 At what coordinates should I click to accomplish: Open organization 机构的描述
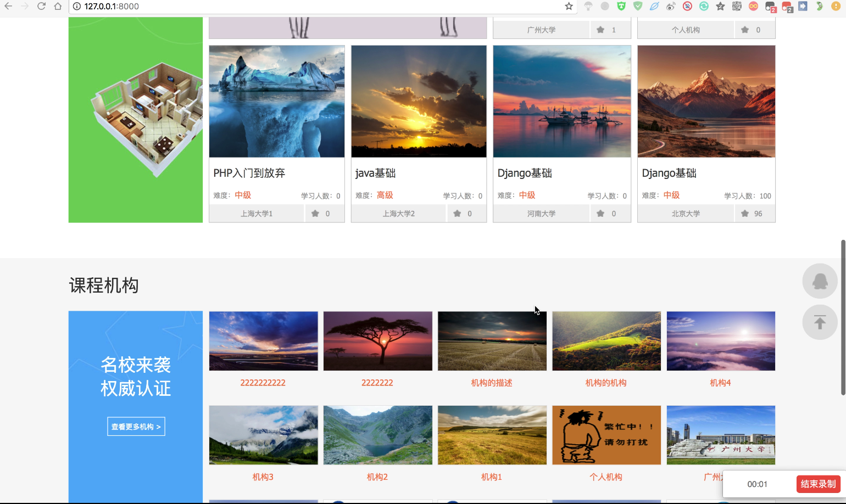click(x=492, y=383)
